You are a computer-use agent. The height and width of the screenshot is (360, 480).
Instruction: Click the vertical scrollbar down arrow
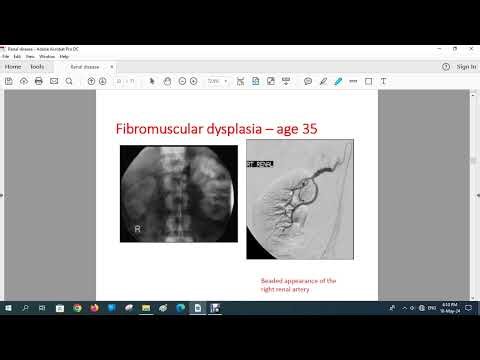[473, 298]
